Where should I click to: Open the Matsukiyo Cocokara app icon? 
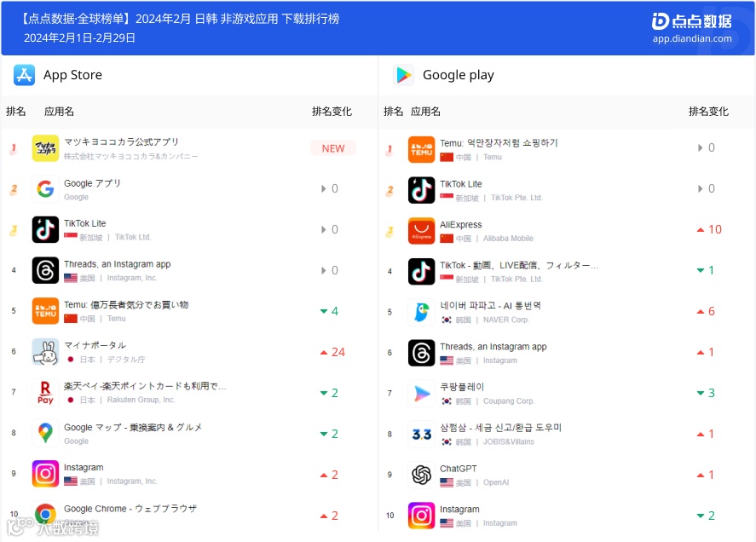click(x=45, y=148)
